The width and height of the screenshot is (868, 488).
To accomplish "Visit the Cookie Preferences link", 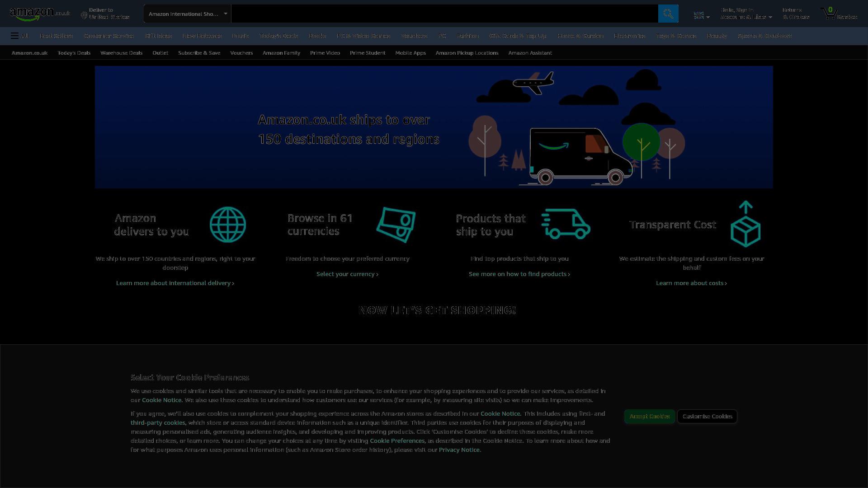I will (x=397, y=441).
